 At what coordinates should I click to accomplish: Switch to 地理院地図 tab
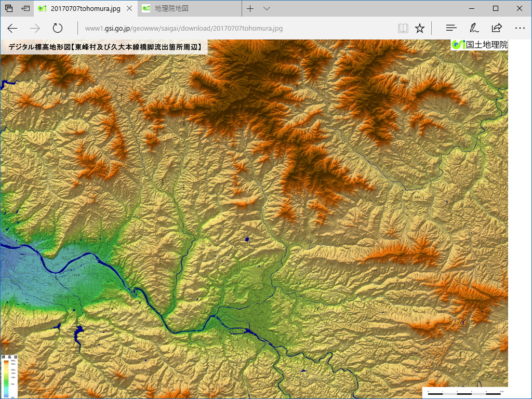point(190,8)
